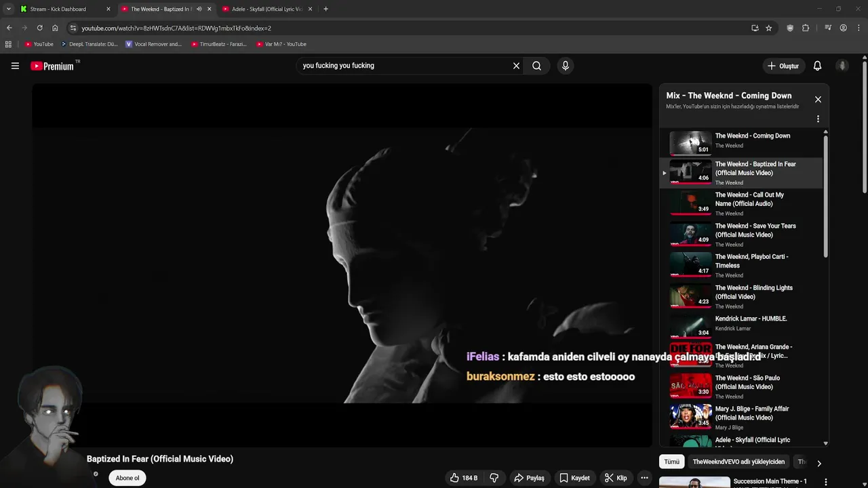Play The Weeknd, Playboi Carti - Timeless

click(741, 266)
